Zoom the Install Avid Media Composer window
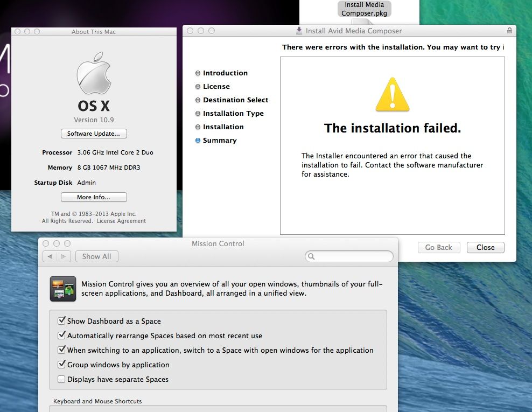The image size is (532, 412). pos(212,31)
